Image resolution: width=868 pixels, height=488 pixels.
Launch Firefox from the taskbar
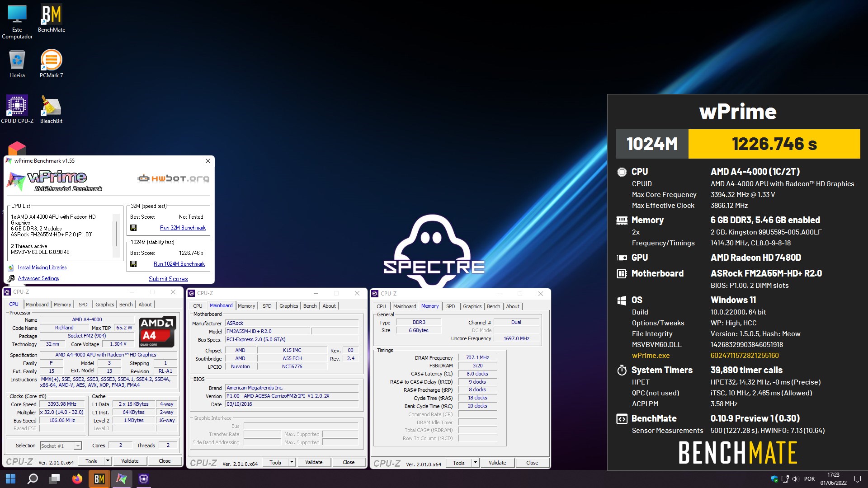77,479
